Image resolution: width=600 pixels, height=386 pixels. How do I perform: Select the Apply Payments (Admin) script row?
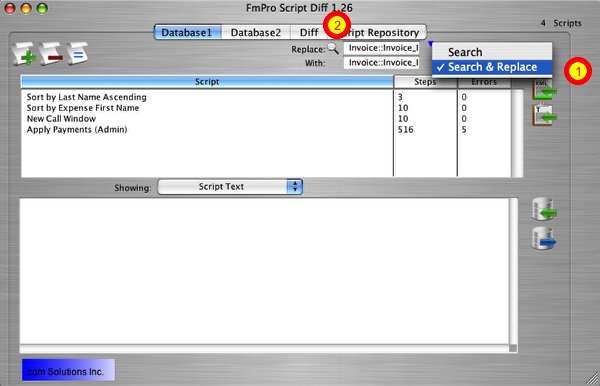[266, 130]
